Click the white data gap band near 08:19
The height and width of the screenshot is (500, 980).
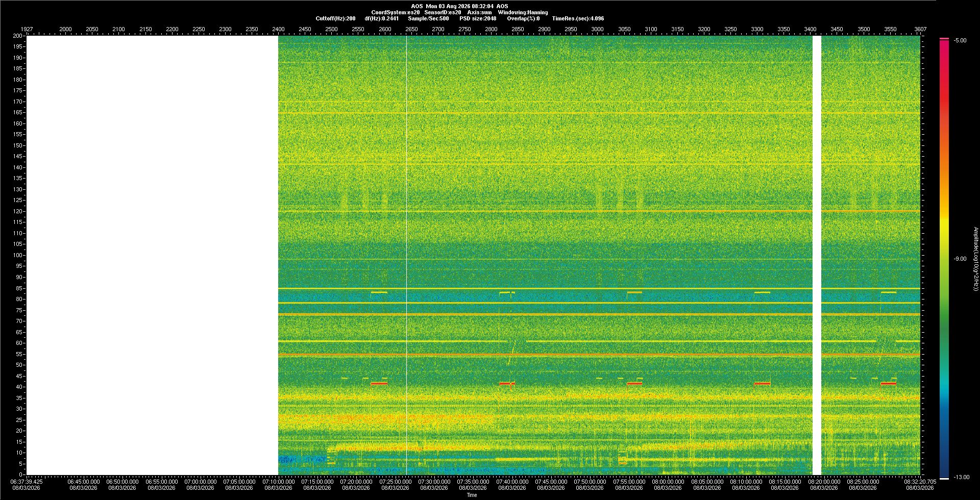(817, 255)
